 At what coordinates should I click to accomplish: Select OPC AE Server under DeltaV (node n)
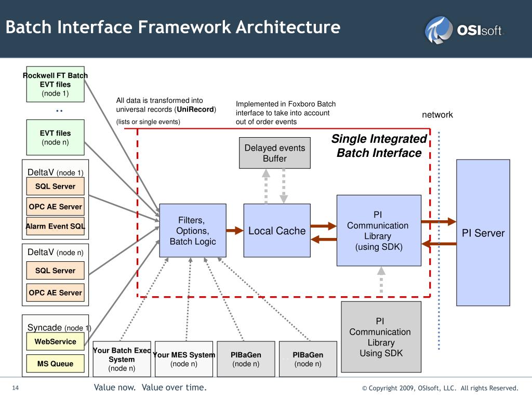(55, 293)
